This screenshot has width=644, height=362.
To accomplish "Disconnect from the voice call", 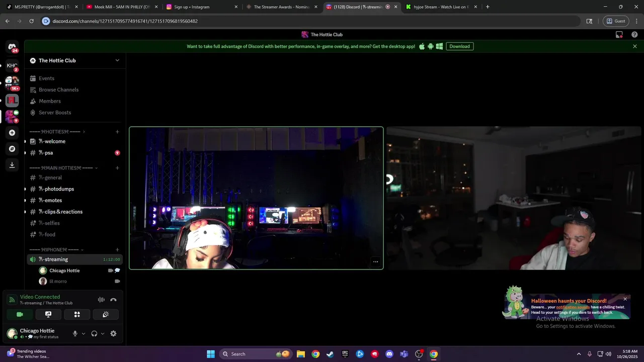I will click(x=113, y=300).
